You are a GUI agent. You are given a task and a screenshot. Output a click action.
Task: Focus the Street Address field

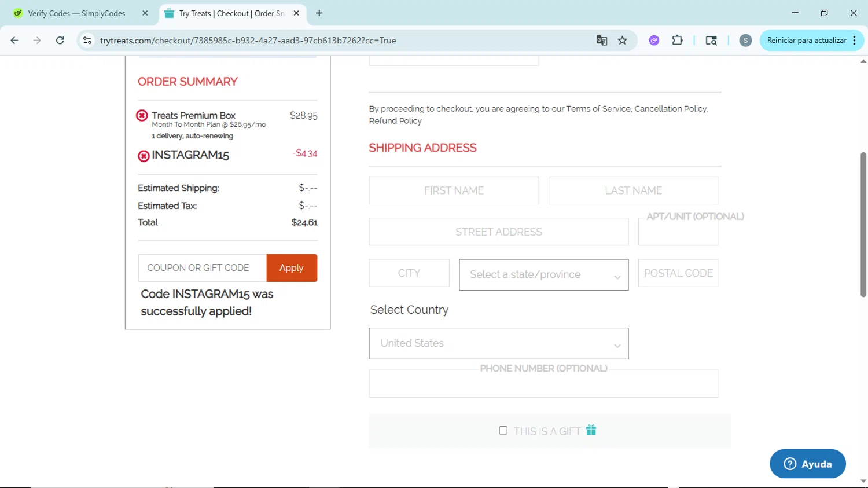click(499, 232)
